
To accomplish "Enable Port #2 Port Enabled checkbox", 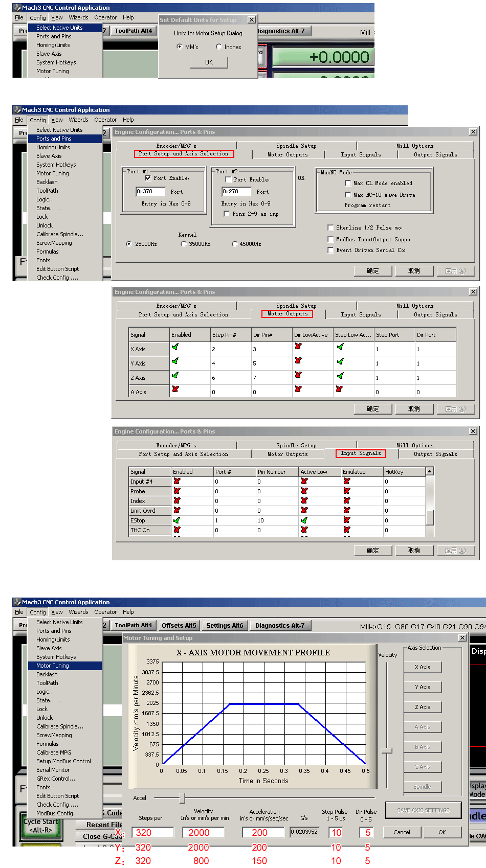I will tap(228, 179).
